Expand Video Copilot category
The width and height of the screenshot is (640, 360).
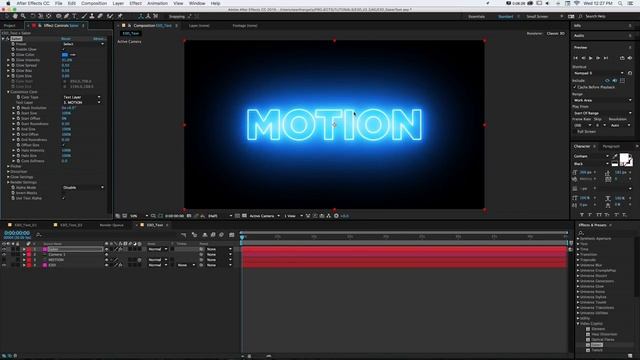[578, 324]
